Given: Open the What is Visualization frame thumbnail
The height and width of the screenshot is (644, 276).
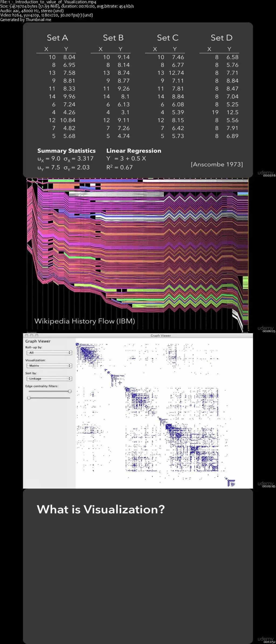Looking at the screenshot, I should click(138, 566).
